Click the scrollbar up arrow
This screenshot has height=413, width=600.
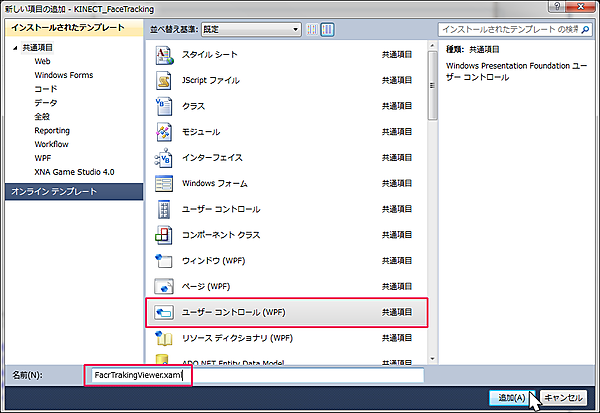tap(432, 46)
